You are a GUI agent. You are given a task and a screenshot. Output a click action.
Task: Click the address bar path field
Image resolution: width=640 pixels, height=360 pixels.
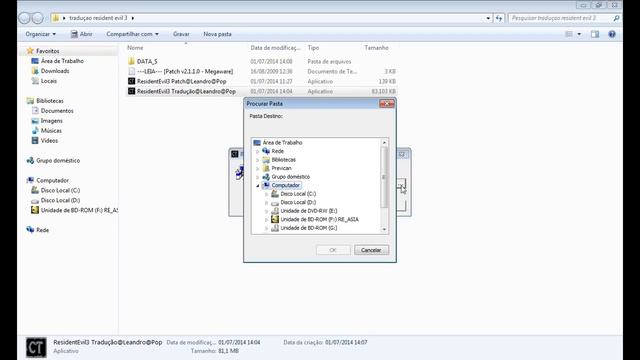[x=271, y=18]
